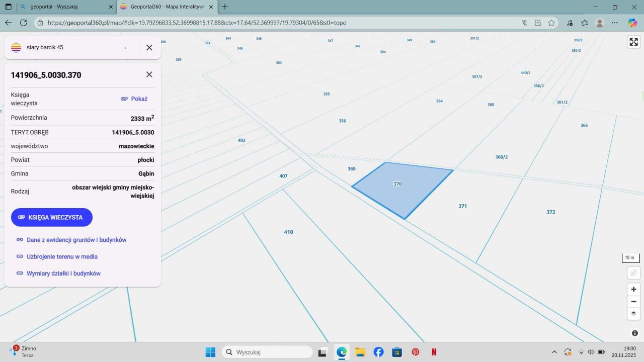The width and height of the screenshot is (644, 362).
Task: Zoom out of the map
Action: pyautogui.click(x=633, y=302)
